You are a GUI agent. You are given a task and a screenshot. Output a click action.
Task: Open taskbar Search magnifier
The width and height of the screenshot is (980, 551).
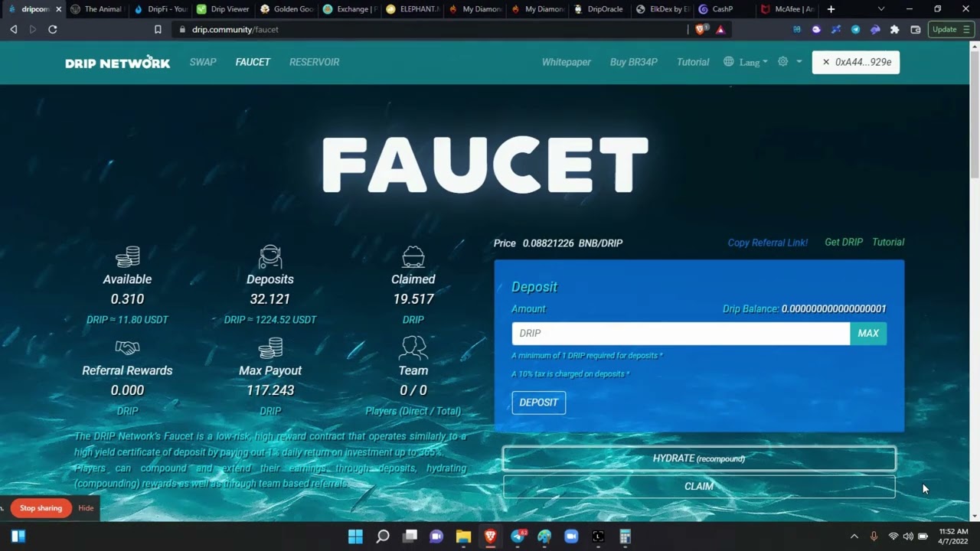pos(383,536)
